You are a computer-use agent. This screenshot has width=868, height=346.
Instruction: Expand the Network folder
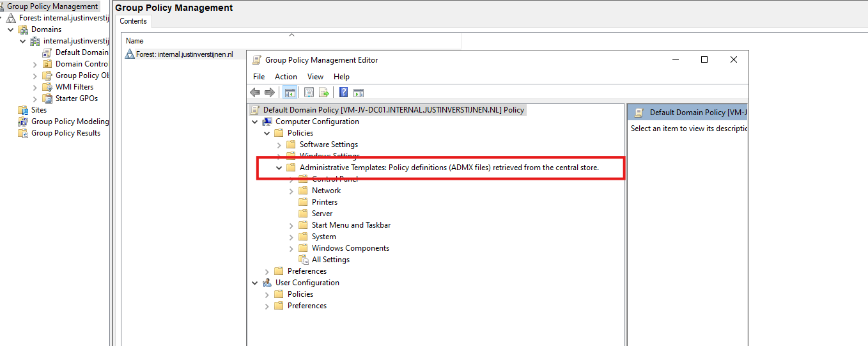(291, 191)
